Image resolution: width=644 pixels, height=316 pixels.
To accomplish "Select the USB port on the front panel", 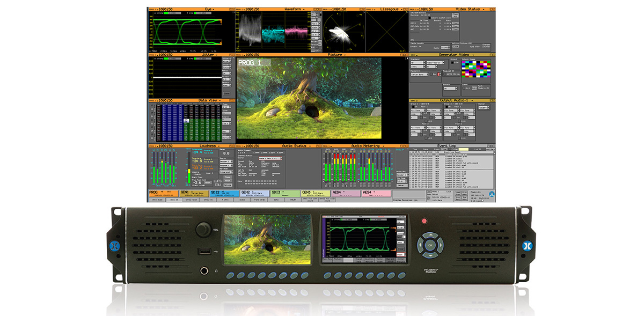I will [x=203, y=251].
